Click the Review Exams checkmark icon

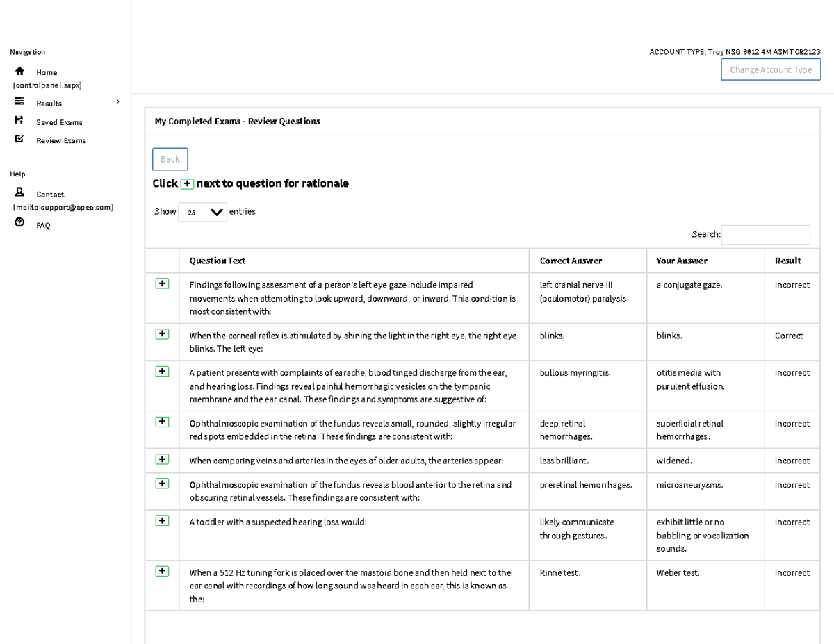pyautogui.click(x=19, y=140)
